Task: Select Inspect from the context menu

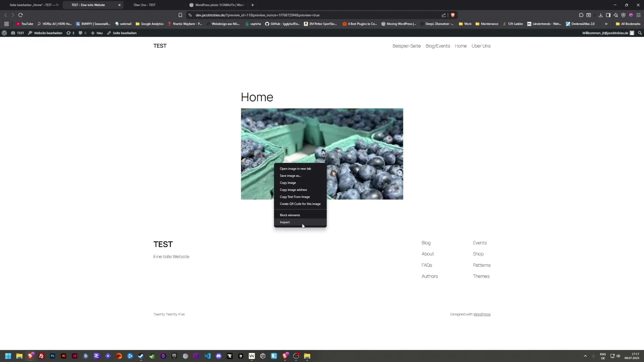Action: (x=285, y=222)
